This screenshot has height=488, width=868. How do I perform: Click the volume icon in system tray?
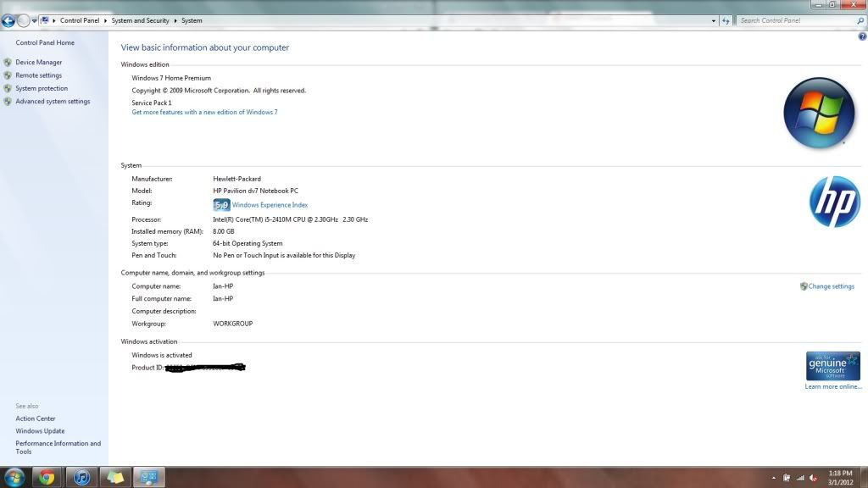(x=812, y=478)
